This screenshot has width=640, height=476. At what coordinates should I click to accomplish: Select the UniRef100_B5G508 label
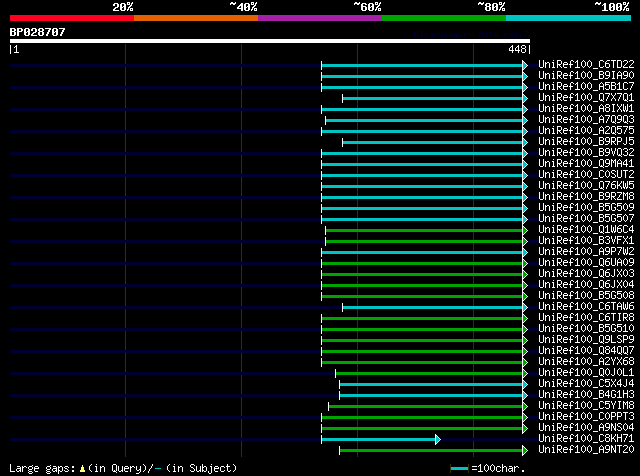click(586, 296)
